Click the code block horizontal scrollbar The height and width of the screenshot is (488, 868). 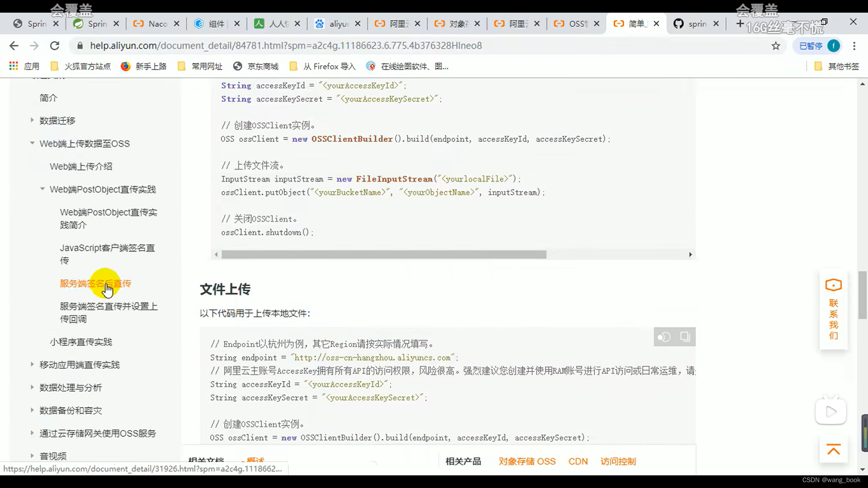click(384, 255)
